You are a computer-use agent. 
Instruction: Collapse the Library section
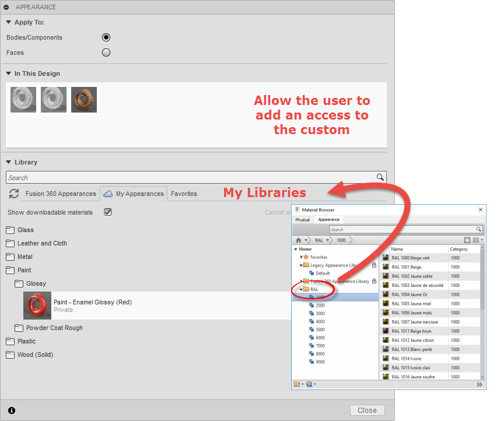[x=9, y=162]
